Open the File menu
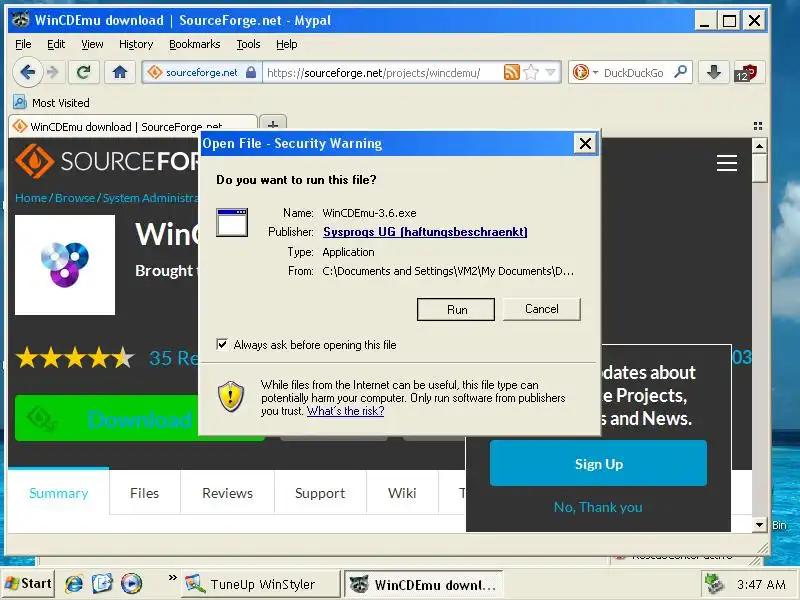 pos(23,44)
